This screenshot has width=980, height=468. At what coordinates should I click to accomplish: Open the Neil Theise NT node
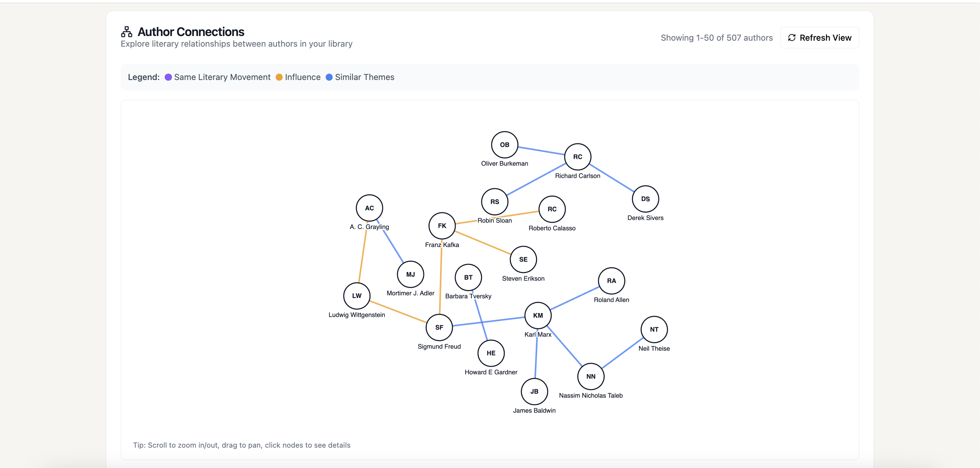click(x=654, y=330)
